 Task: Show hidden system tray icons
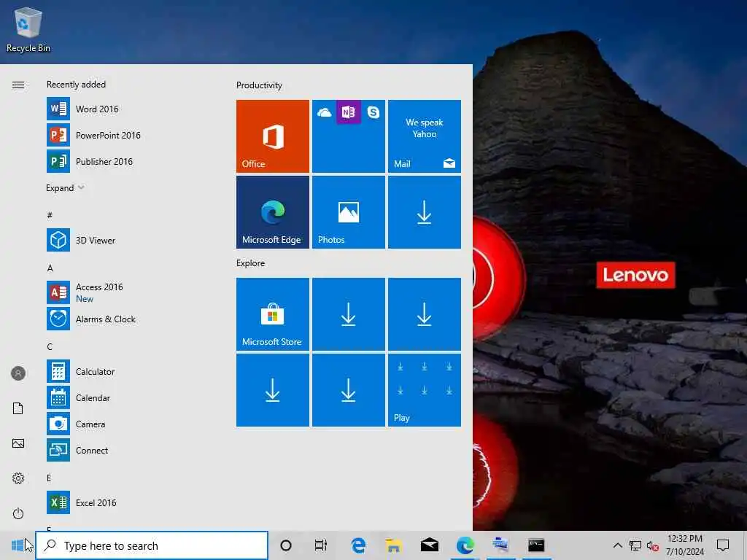(x=617, y=545)
